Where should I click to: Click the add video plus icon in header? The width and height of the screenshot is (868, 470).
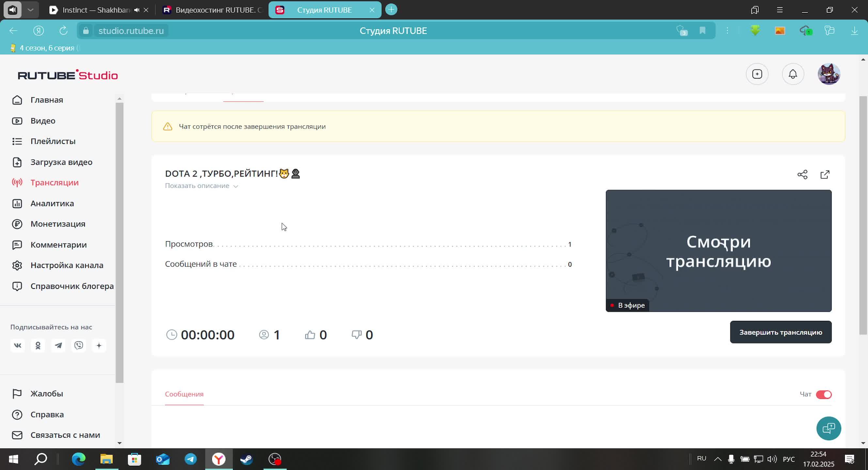pos(757,74)
